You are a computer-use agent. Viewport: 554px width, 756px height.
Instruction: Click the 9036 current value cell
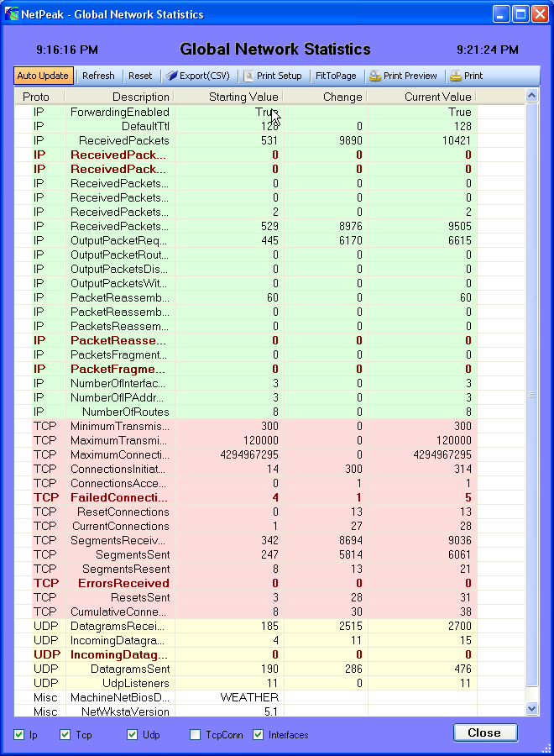(422, 540)
